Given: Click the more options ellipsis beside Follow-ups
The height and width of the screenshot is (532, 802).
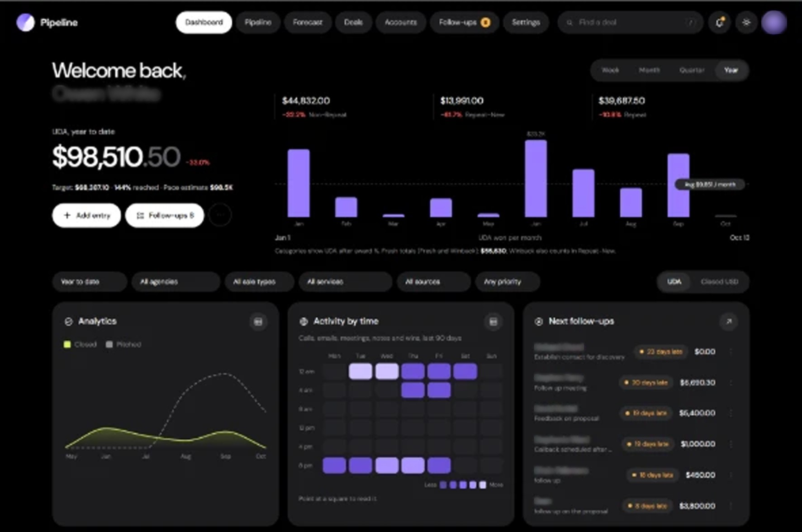Looking at the screenshot, I should tap(220, 215).
